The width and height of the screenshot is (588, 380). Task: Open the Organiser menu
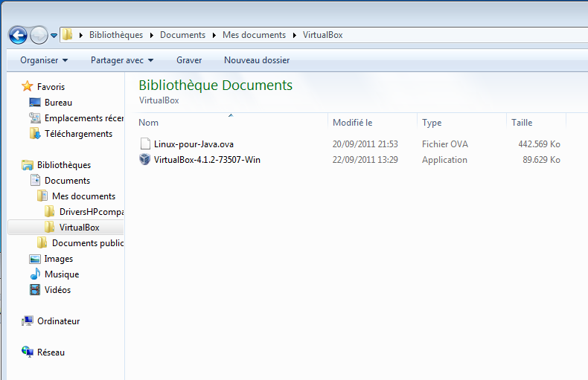point(44,60)
